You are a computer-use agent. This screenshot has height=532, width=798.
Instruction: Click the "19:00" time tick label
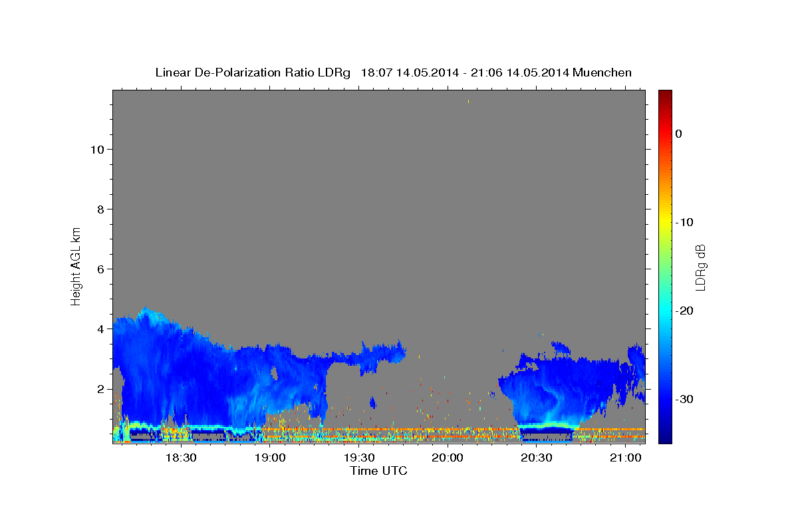click(269, 458)
